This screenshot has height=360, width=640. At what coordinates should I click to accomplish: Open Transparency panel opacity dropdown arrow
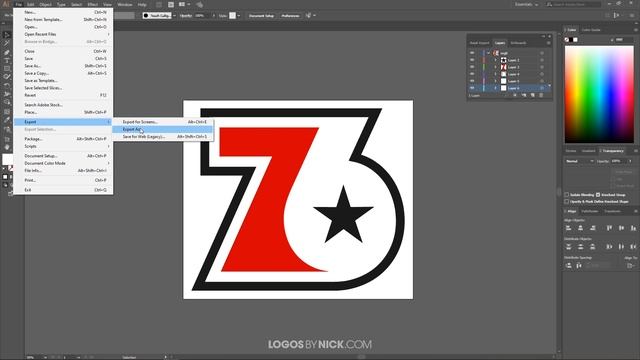tap(631, 161)
